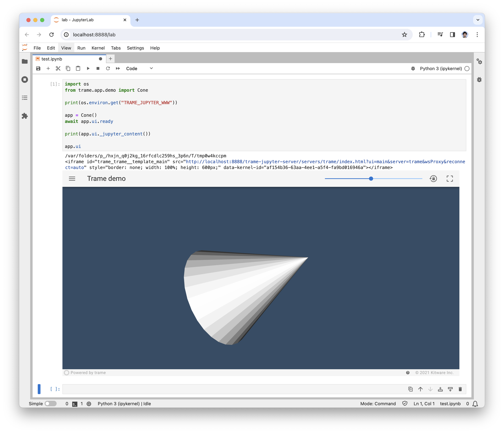The height and width of the screenshot is (433, 504).
Task: Open the Extension Manager puzzle icon
Action: [25, 116]
